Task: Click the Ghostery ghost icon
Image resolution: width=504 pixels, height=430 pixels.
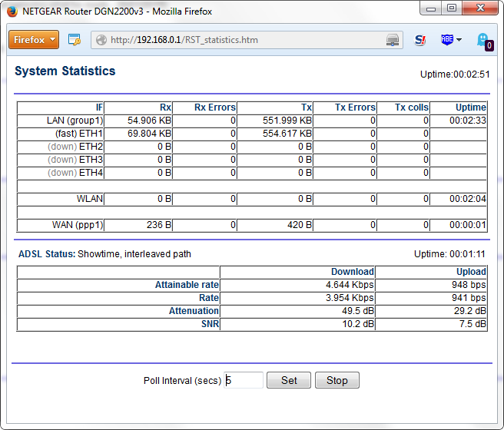Action: [483, 40]
